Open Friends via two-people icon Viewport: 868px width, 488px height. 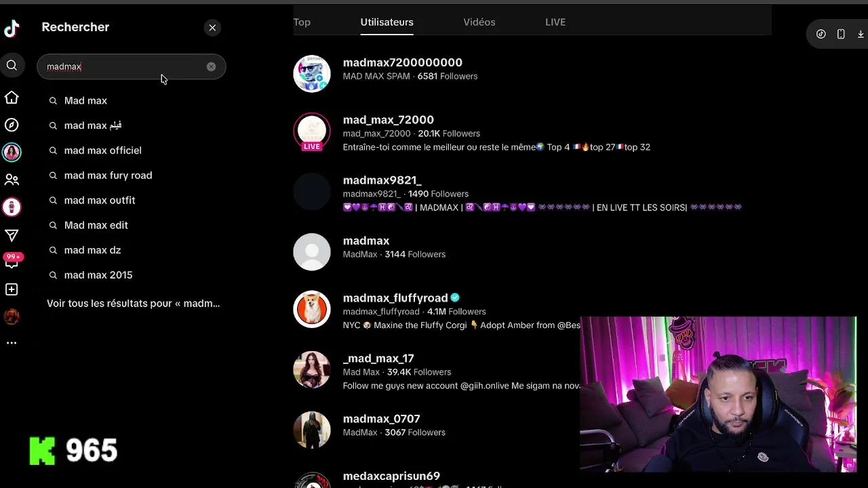click(12, 180)
